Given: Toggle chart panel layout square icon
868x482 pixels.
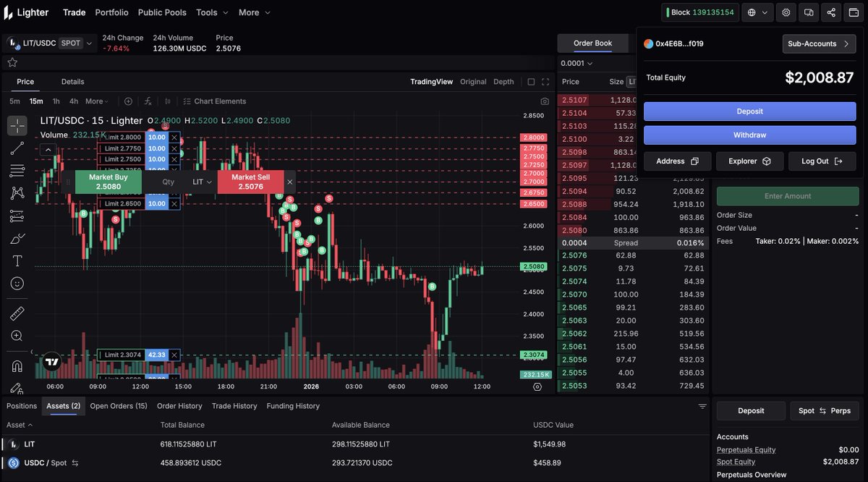Looking at the screenshot, I should coord(531,82).
